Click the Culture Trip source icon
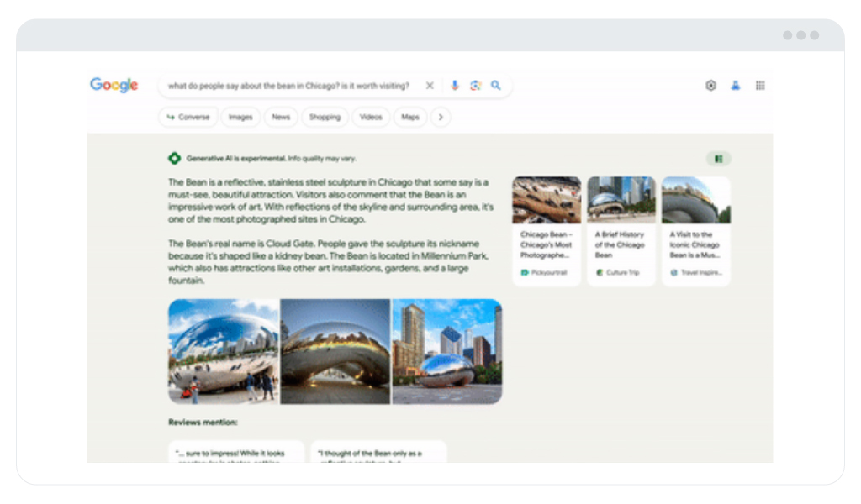 (x=599, y=272)
